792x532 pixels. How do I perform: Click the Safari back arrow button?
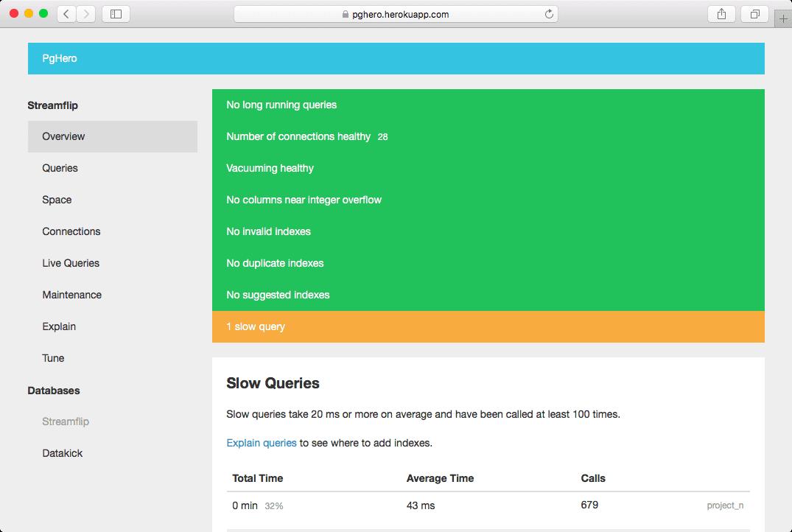click(66, 14)
